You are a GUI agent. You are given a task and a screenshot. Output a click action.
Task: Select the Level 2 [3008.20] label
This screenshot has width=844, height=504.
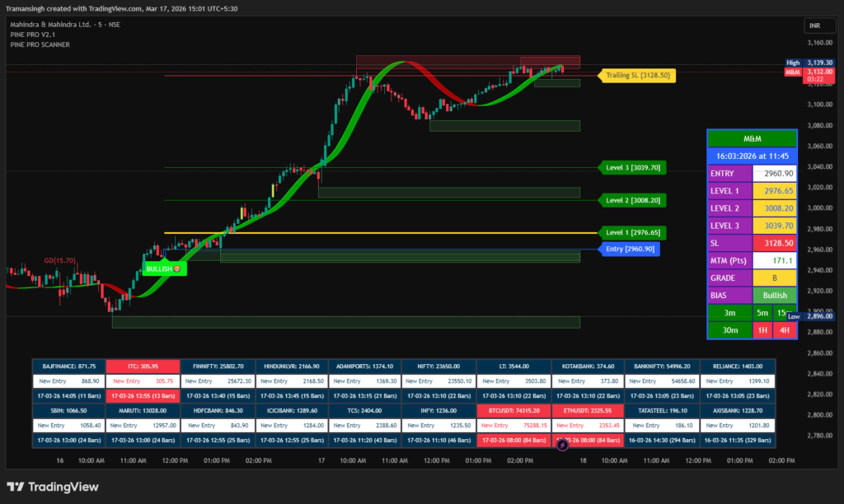tap(633, 200)
